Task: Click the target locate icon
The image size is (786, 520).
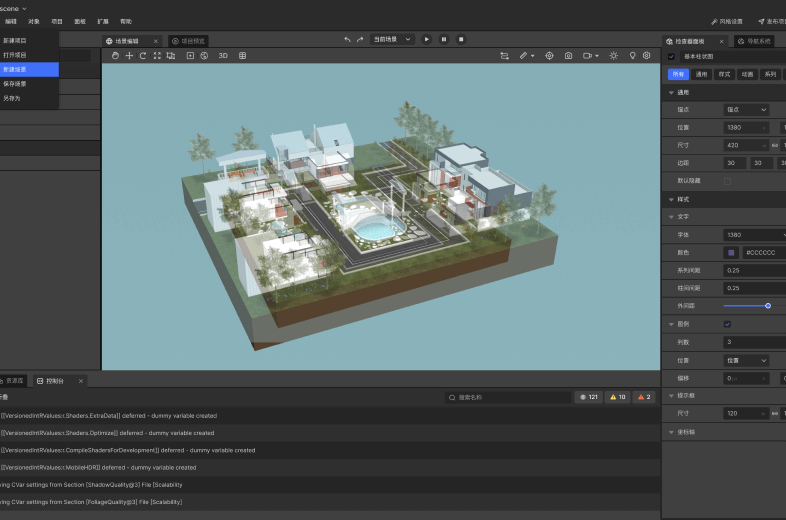Action: tap(549, 56)
